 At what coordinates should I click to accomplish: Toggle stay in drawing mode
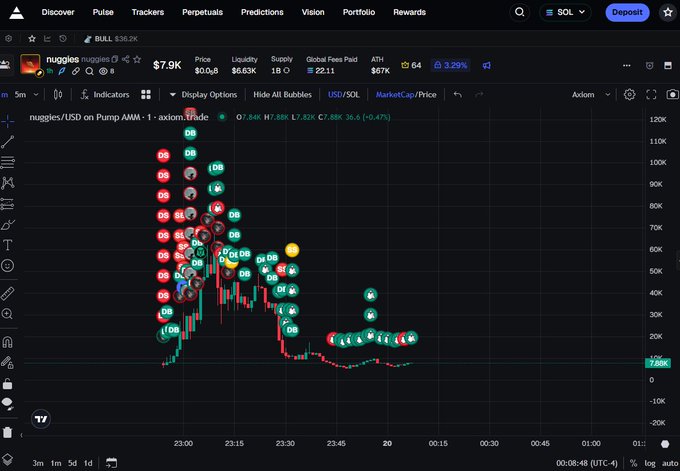pyautogui.click(x=7, y=363)
